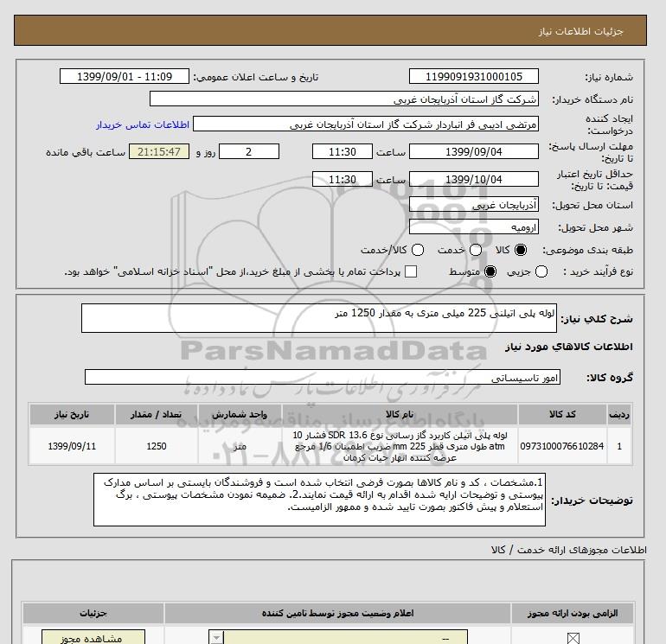Click the unit cell متر

coord(240,446)
